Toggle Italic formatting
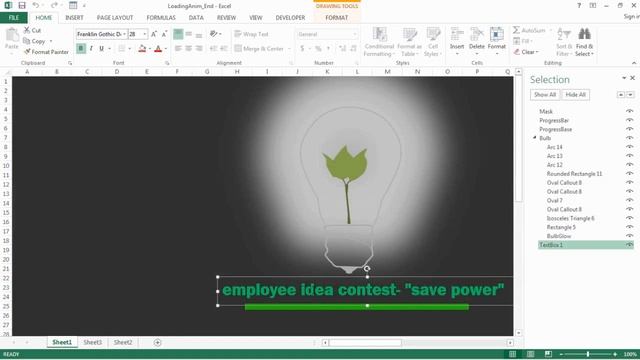The width and height of the screenshot is (640, 360). point(91,49)
